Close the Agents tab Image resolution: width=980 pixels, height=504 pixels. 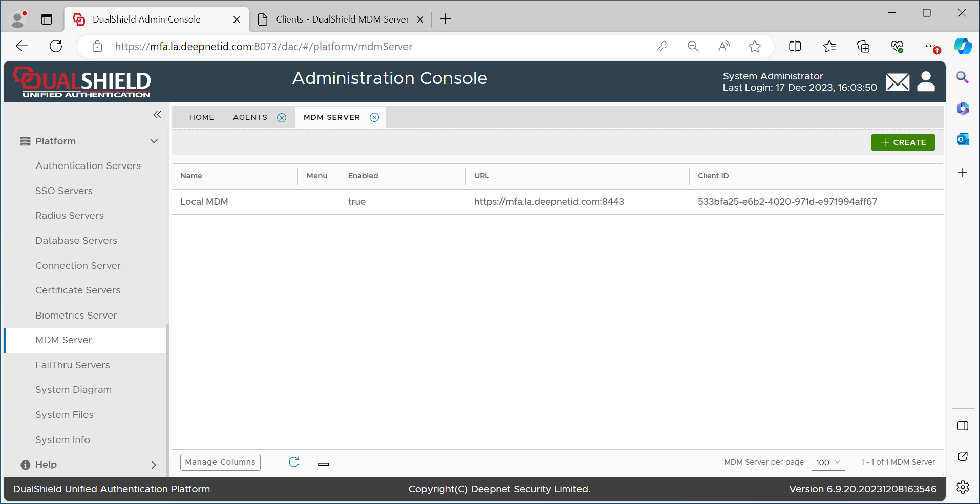pyautogui.click(x=282, y=118)
